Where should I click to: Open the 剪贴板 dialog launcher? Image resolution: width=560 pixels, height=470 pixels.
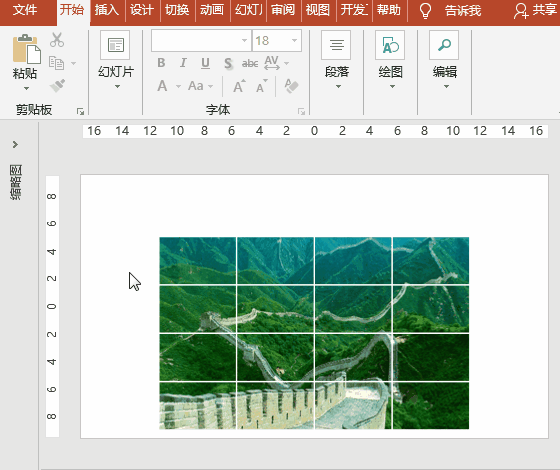coord(80,112)
